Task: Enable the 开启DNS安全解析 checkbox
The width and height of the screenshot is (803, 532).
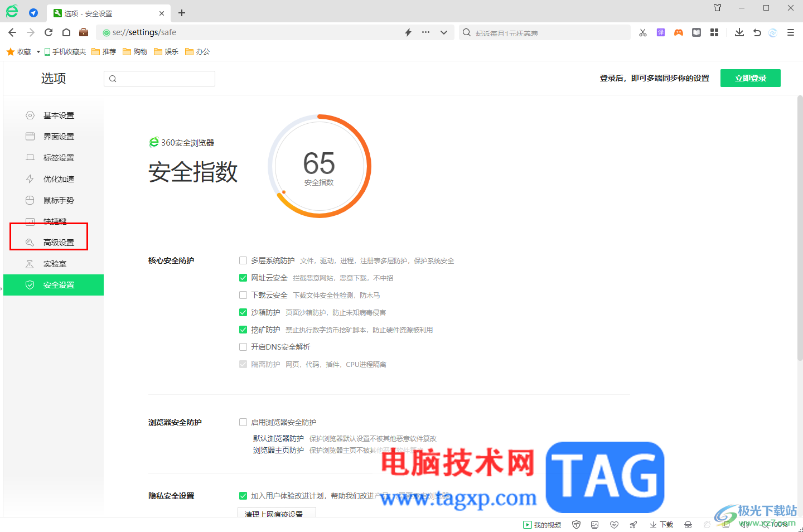Action: (243, 347)
